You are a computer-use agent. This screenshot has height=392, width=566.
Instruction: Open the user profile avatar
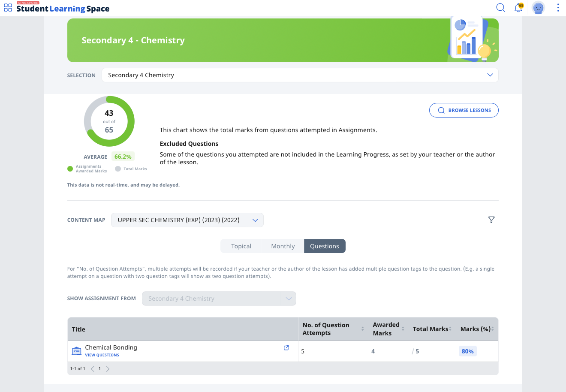pos(538,8)
